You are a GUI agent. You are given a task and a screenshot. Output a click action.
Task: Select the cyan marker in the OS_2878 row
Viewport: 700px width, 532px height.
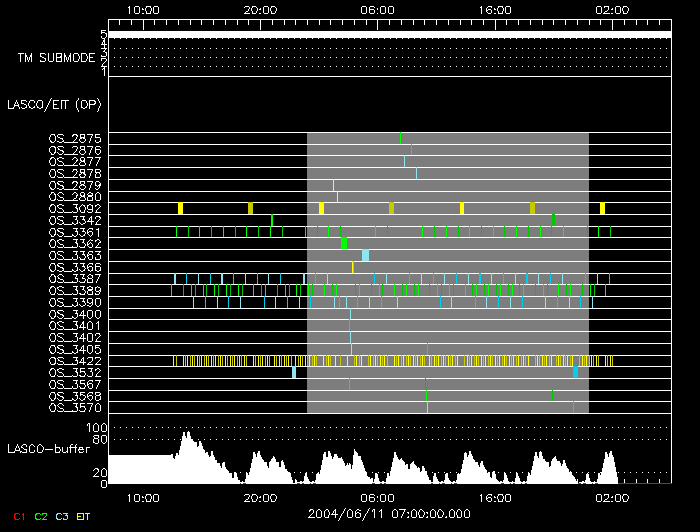tap(417, 173)
